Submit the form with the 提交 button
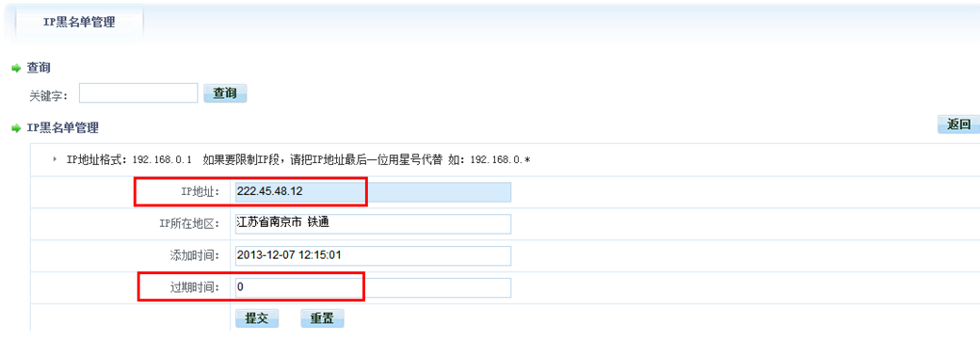The image size is (980, 342). tap(257, 318)
